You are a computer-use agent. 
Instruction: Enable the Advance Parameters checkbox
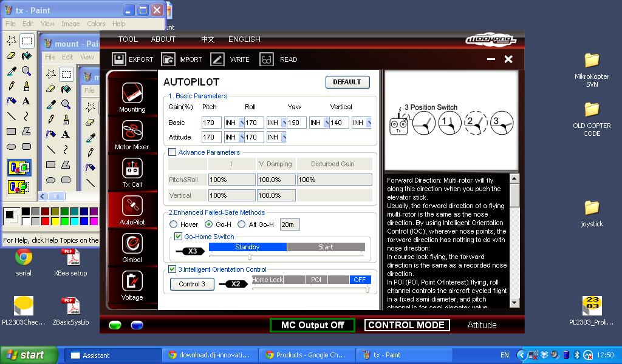coord(173,152)
